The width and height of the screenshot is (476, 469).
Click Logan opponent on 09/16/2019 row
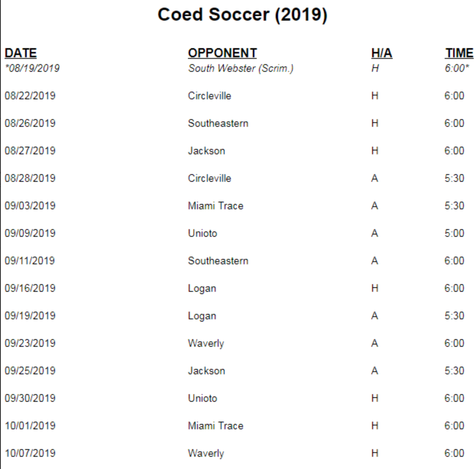202,288
